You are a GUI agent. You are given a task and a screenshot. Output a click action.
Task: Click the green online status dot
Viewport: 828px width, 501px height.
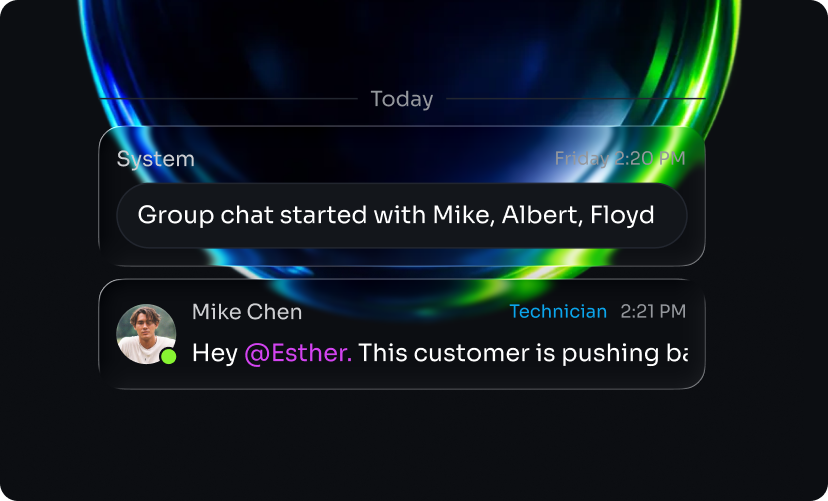[x=168, y=356]
